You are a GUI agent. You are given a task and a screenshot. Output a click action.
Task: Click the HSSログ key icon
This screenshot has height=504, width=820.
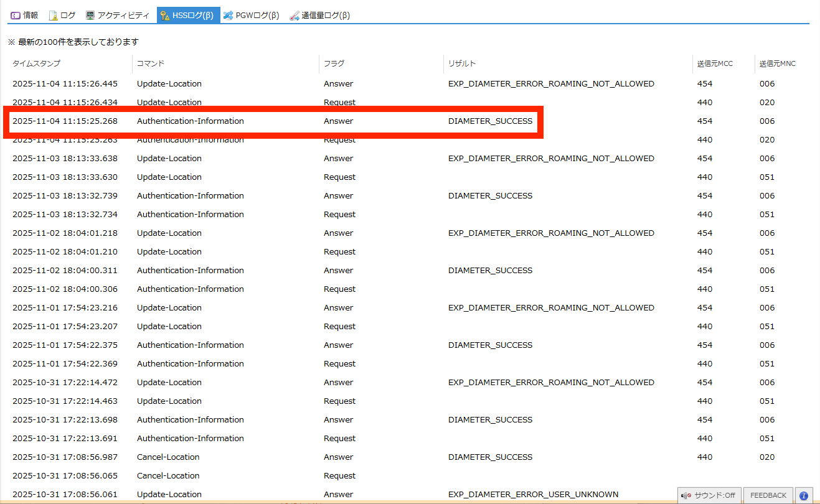click(165, 15)
